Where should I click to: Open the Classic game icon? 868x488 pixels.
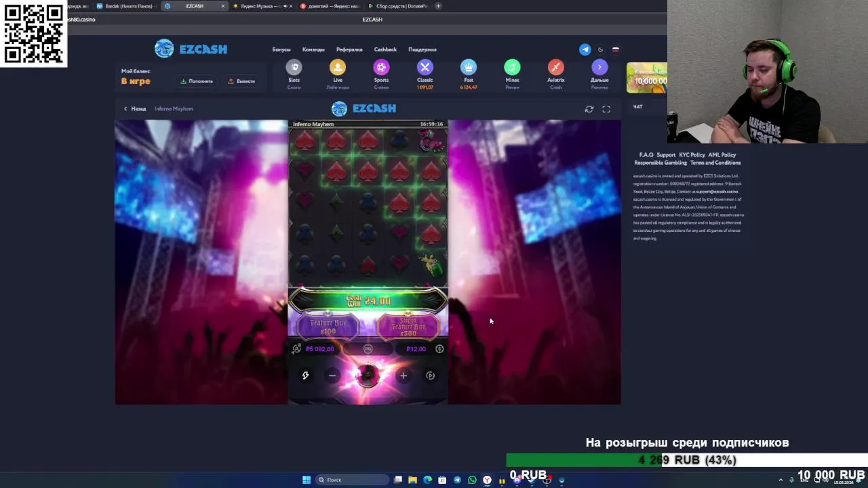coord(425,67)
